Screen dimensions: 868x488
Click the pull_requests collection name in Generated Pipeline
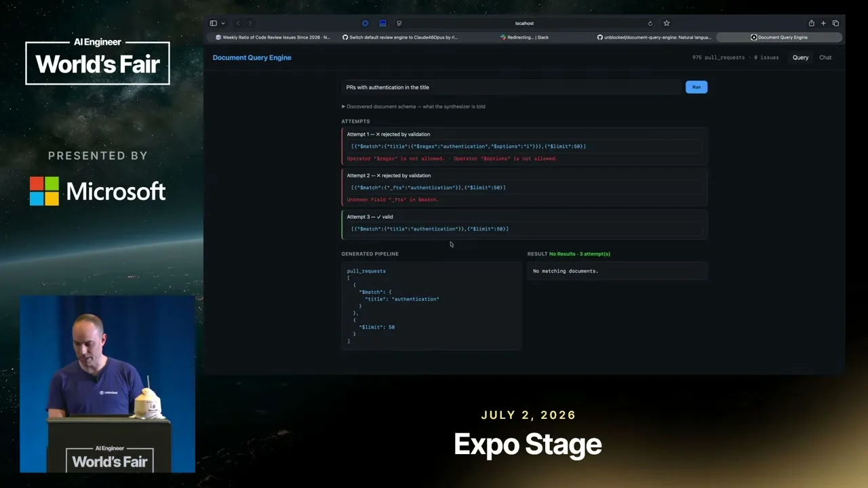(x=366, y=271)
